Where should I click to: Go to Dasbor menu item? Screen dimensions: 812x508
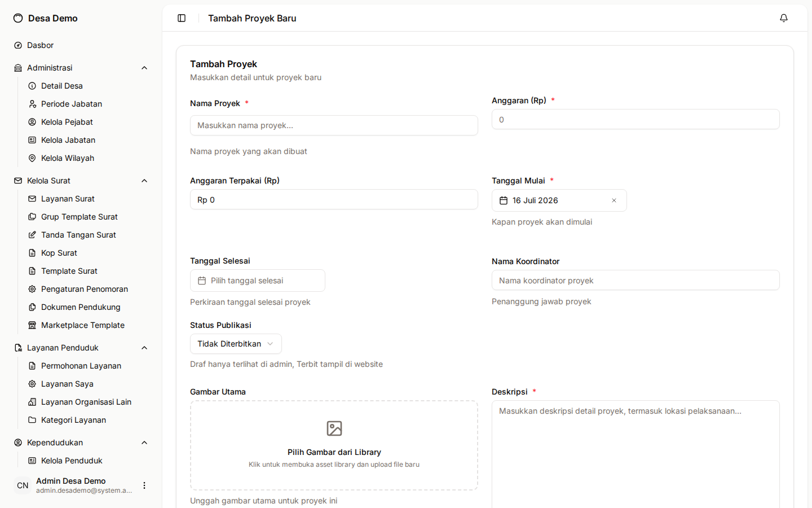(x=81, y=45)
